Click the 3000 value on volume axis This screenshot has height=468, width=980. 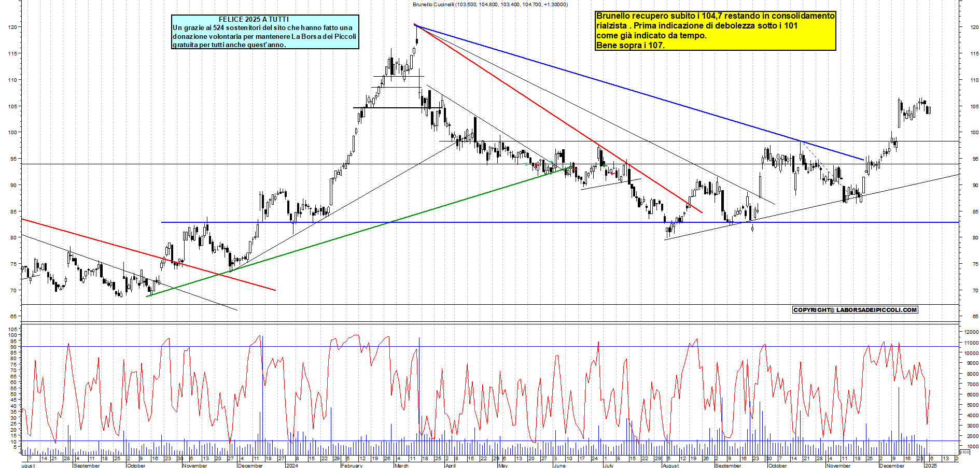coord(972,426)
